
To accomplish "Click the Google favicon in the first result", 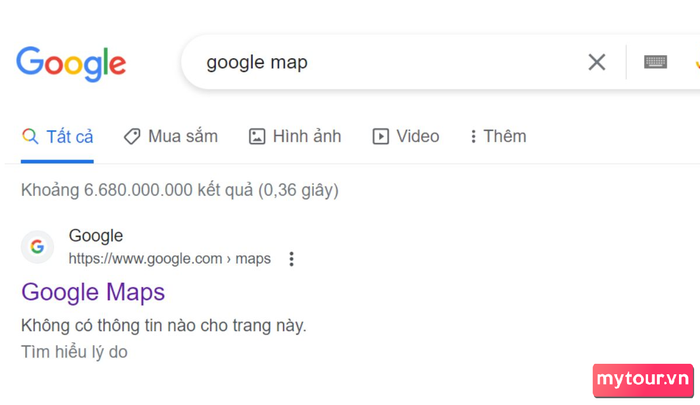I will (38, 246).
